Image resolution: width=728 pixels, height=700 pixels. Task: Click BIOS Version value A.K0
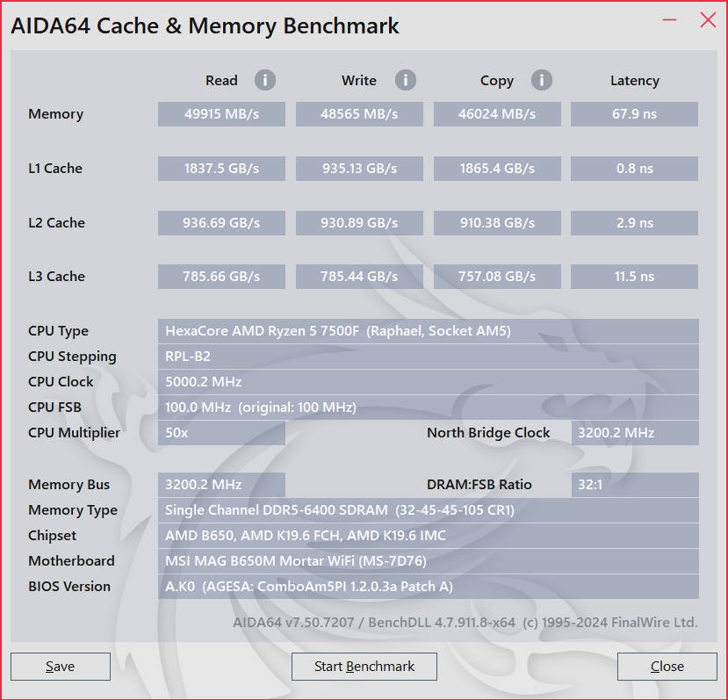428,587
